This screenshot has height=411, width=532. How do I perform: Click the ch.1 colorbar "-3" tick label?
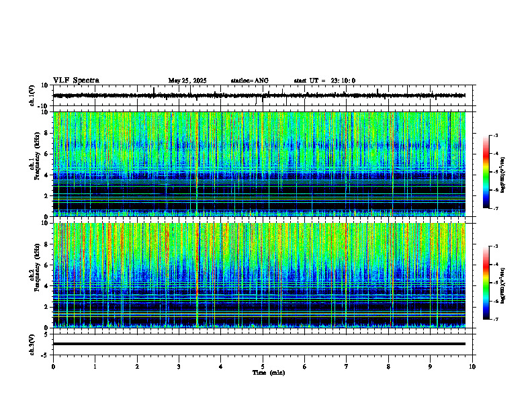click(495, 136)
